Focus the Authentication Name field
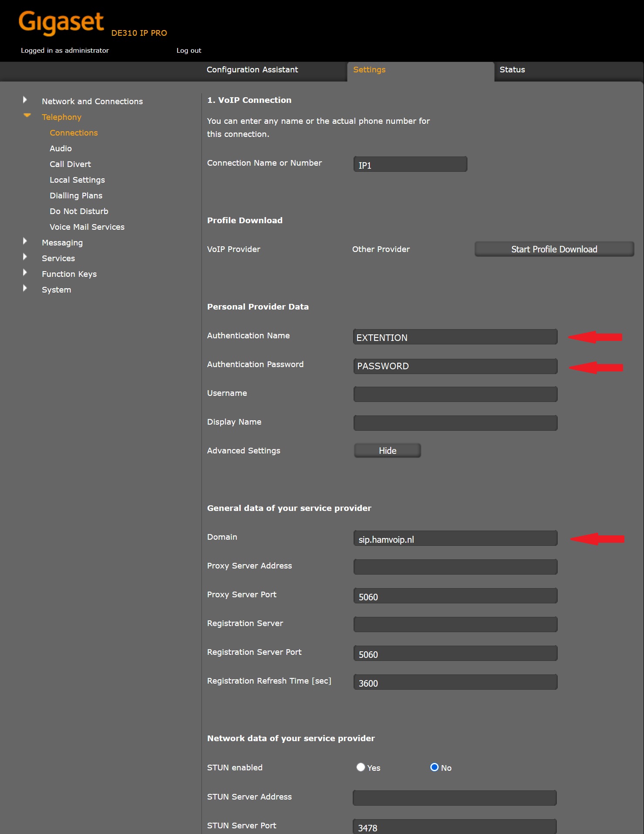Screen dimensions: 644x834 pos(455,337)
